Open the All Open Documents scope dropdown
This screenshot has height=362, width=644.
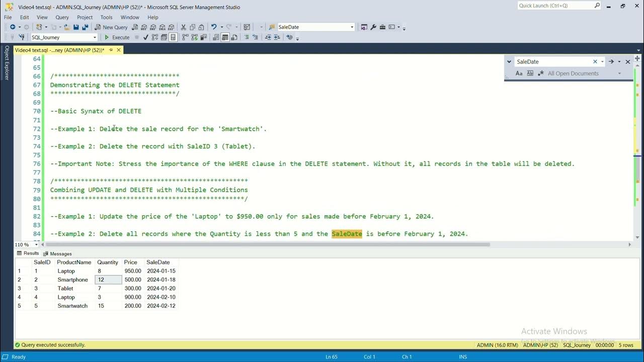point(619,73)
